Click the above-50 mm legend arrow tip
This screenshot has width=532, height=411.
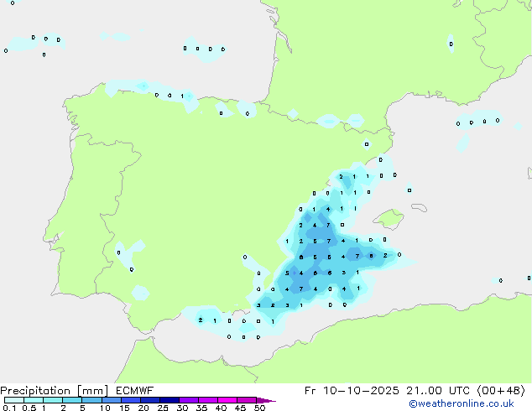(266, 401)
